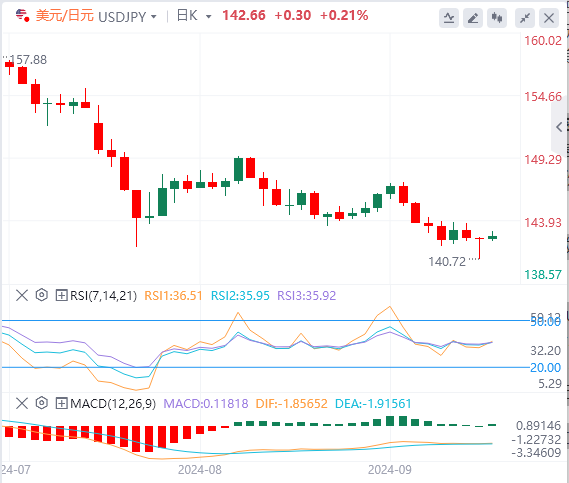Click the 美元/日元 pair name

point(65,16)
